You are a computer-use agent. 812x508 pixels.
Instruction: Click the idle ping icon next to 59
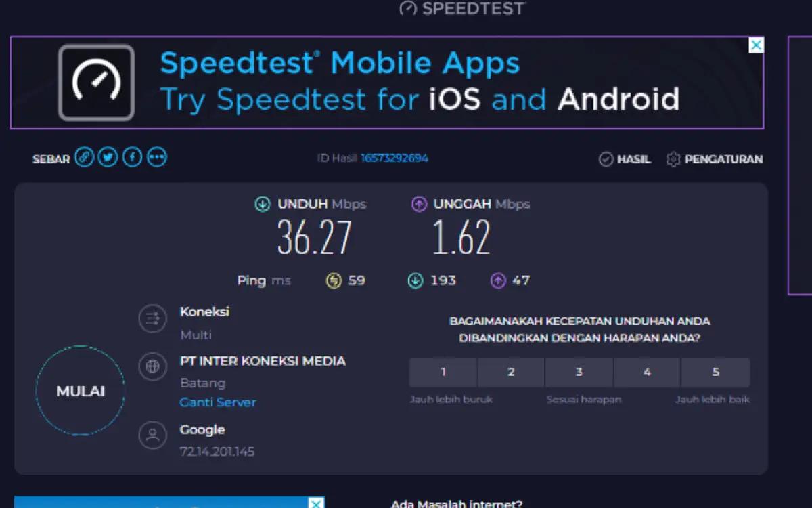(334, 280)
